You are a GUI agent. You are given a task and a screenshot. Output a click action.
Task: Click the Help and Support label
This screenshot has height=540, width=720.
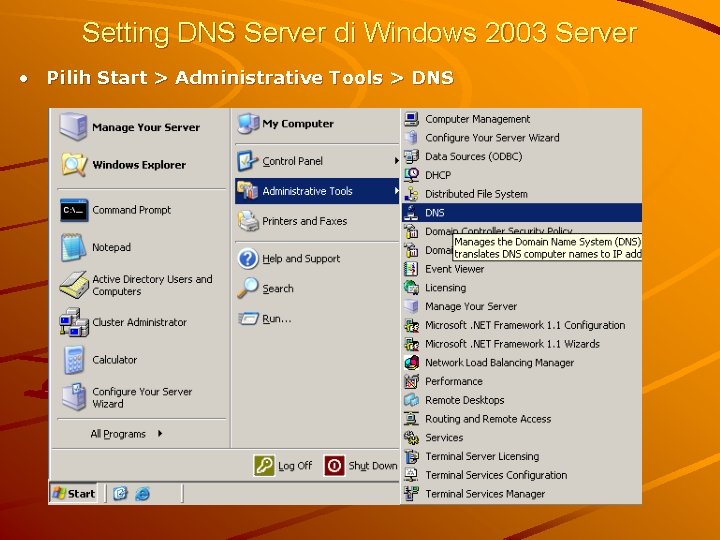tap(301, 259)
